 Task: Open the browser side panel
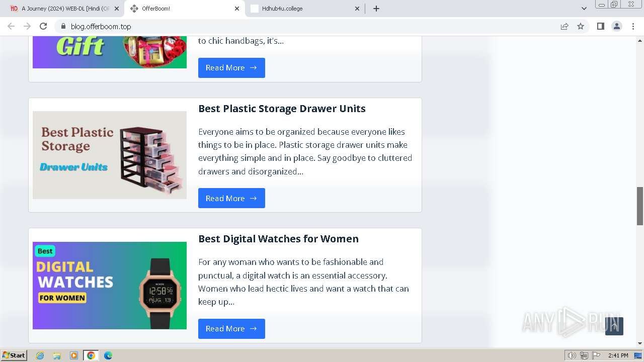(600, 26)
